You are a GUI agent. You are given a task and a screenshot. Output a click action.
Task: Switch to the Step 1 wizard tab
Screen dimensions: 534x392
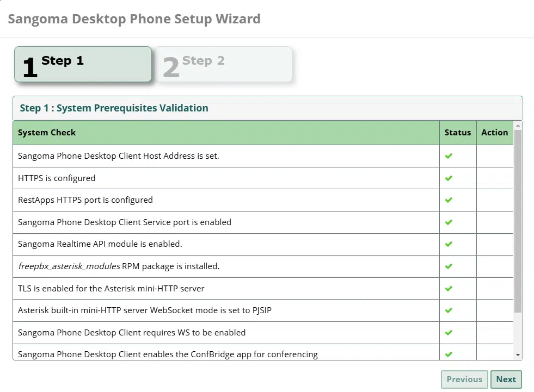pos(83,64)
